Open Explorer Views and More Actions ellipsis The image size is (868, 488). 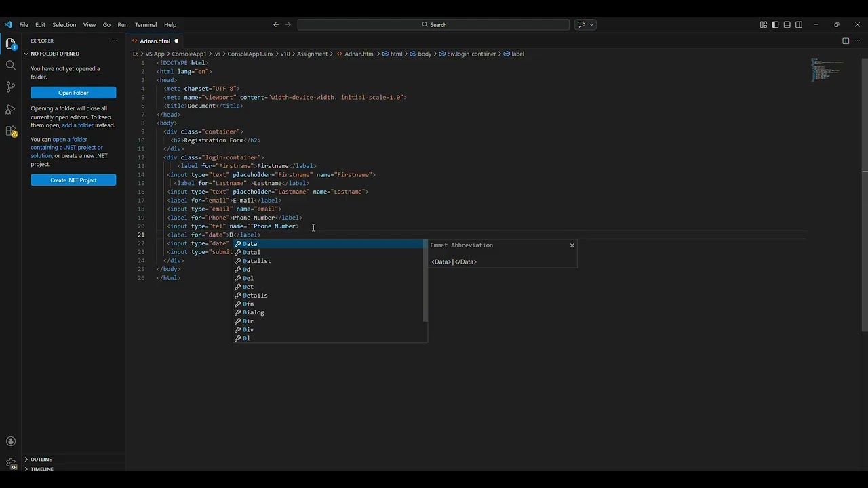point(115,41)
